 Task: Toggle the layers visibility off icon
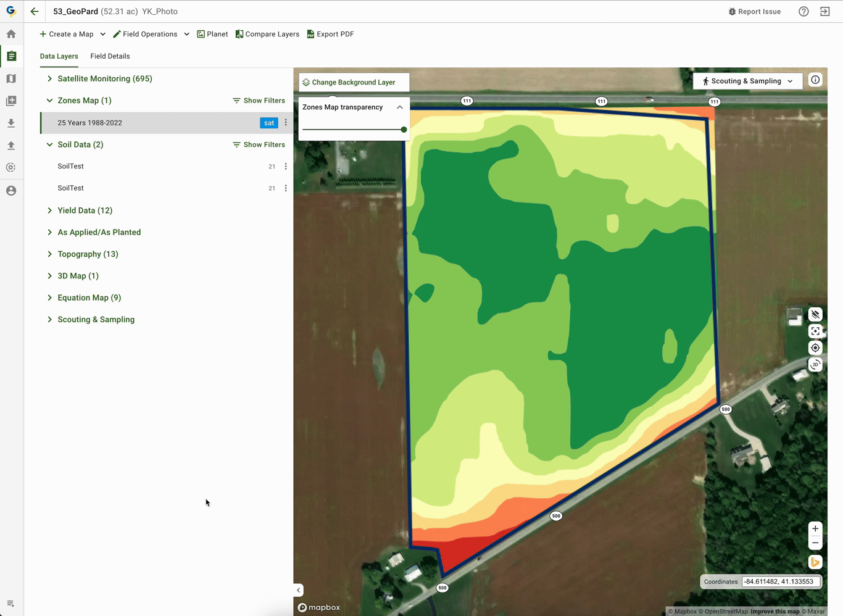click(x=815, y=315)
